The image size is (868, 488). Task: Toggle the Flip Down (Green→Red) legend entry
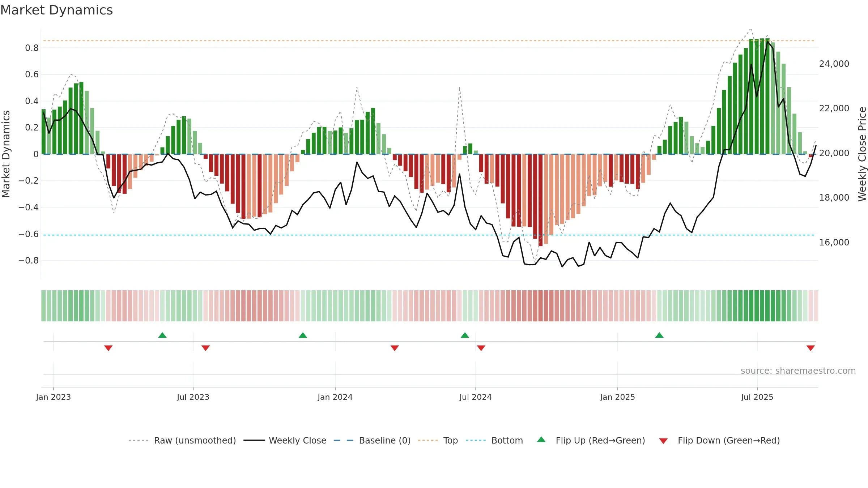[719, 440]
